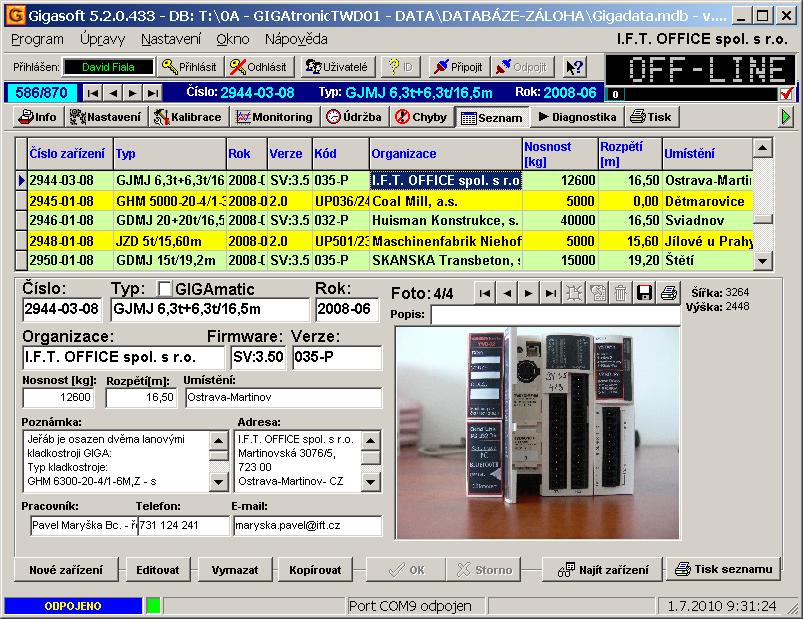Open the Uživatelé users dialog
The image size is (803, 619).
(x=337, y=67)
